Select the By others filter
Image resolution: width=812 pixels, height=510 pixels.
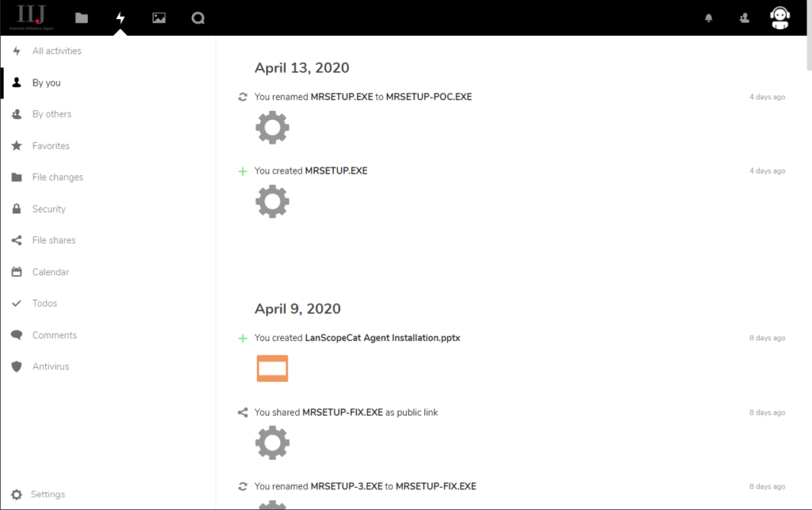click(x=52, y=114)
